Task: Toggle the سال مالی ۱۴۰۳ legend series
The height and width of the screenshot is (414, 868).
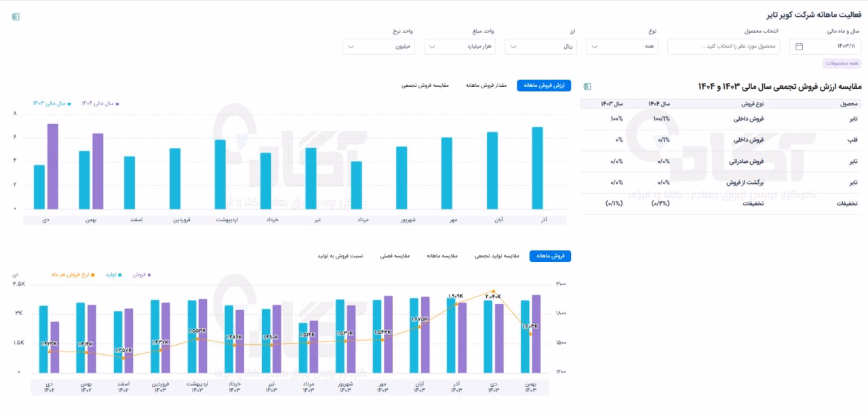Action: point(52,103)
